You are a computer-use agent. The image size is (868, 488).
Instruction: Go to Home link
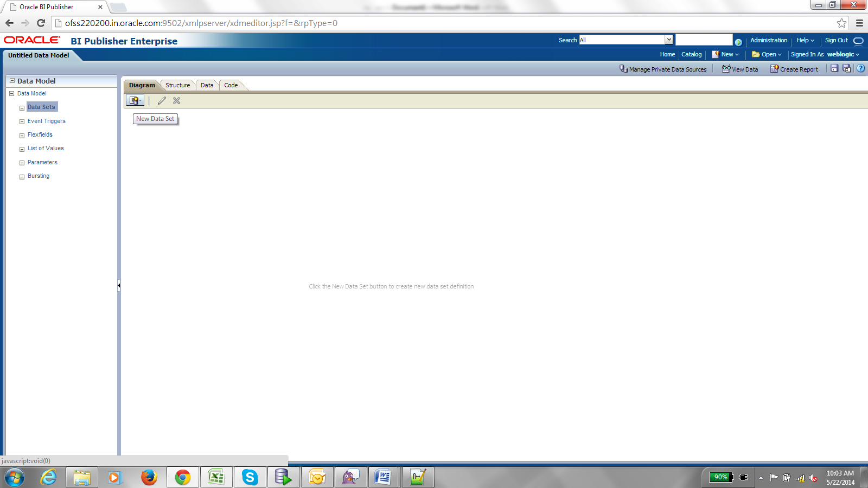[x=667, y=54]
